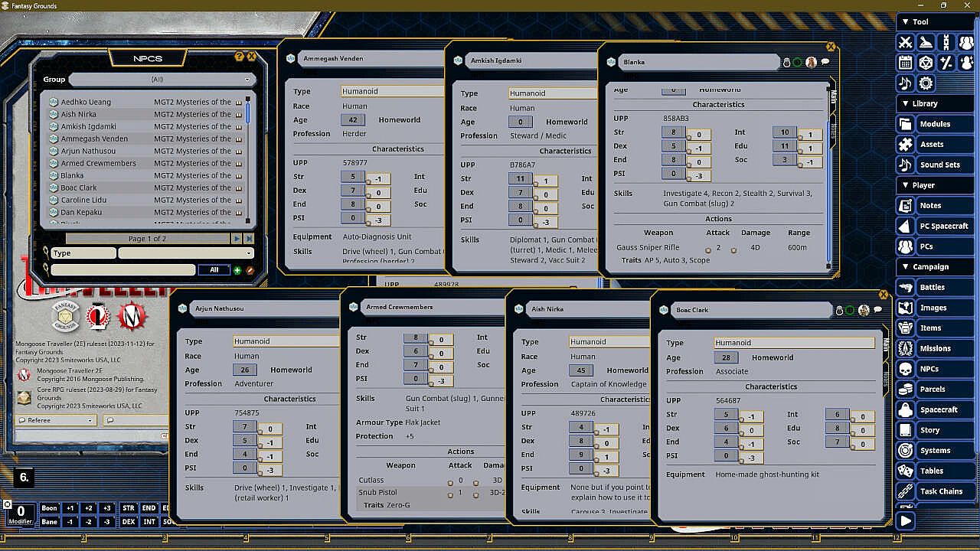Open the Options gear icon
Viewport: 980px width, 551px height.
pos(926,83)
